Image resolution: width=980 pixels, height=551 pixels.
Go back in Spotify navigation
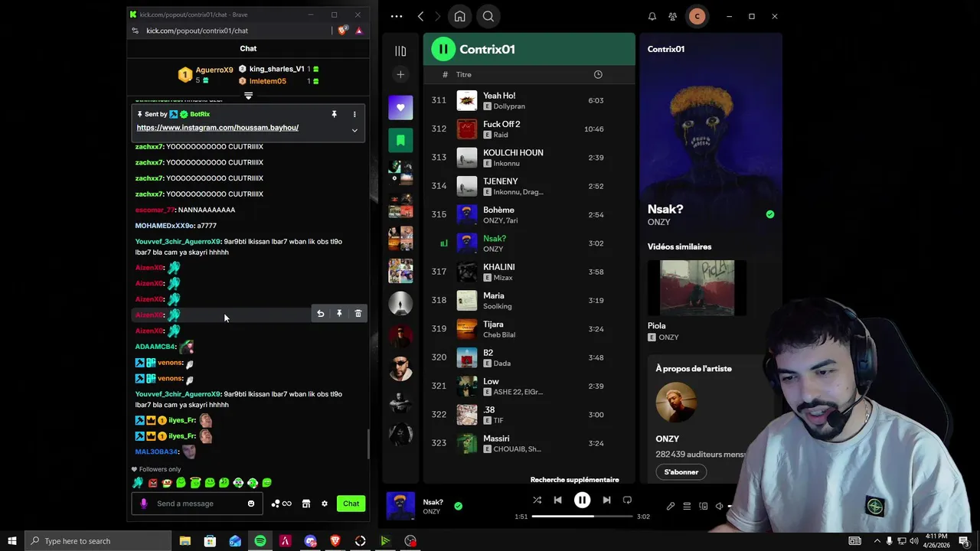point(420,16)
